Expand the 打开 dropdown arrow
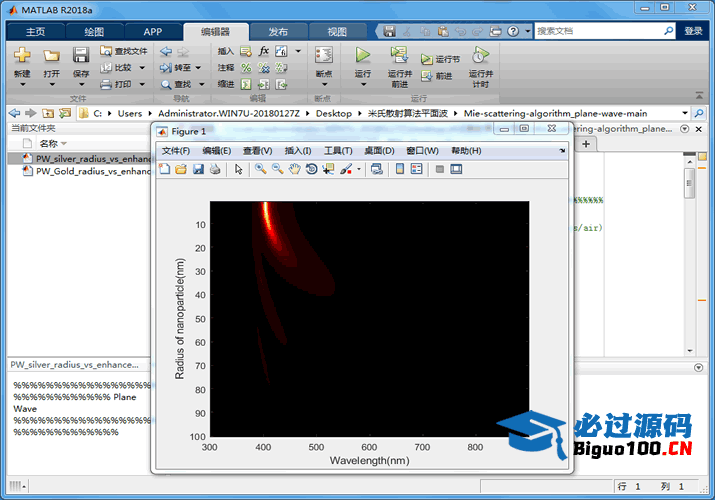 pos(52,84)
